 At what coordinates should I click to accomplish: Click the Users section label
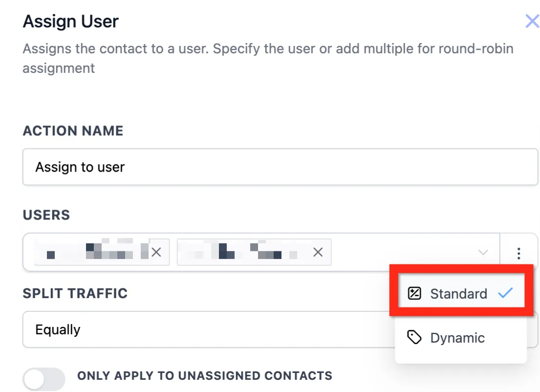point(46,215)
